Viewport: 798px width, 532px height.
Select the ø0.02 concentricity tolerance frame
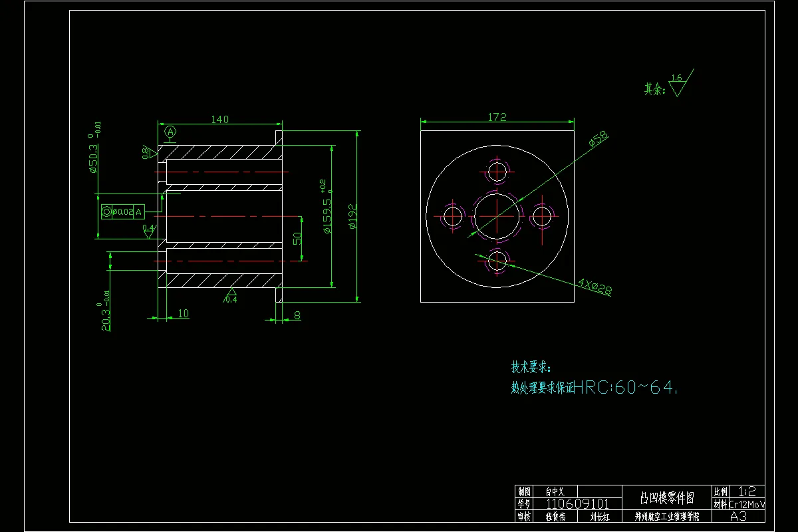click(122, 212)
